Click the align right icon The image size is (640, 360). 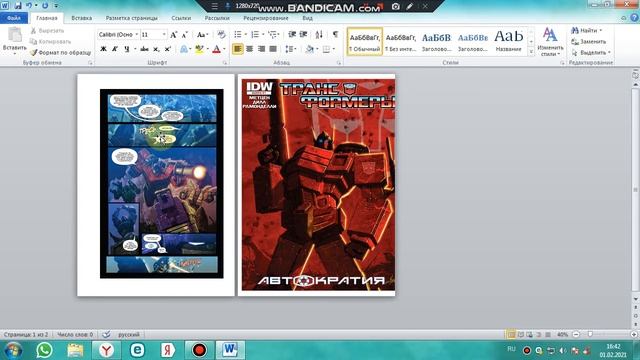pos(261,49)
